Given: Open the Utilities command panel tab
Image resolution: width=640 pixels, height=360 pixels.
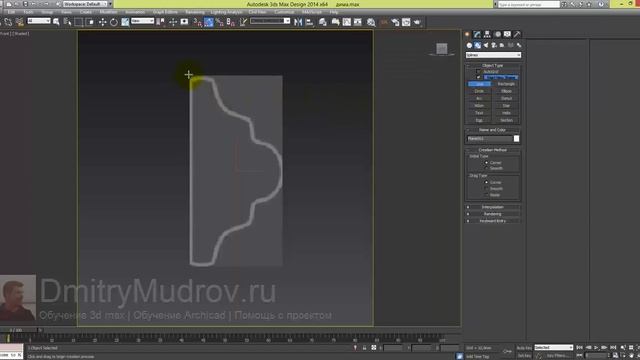Looking at the screenshot, I should [x=517, y=34].
